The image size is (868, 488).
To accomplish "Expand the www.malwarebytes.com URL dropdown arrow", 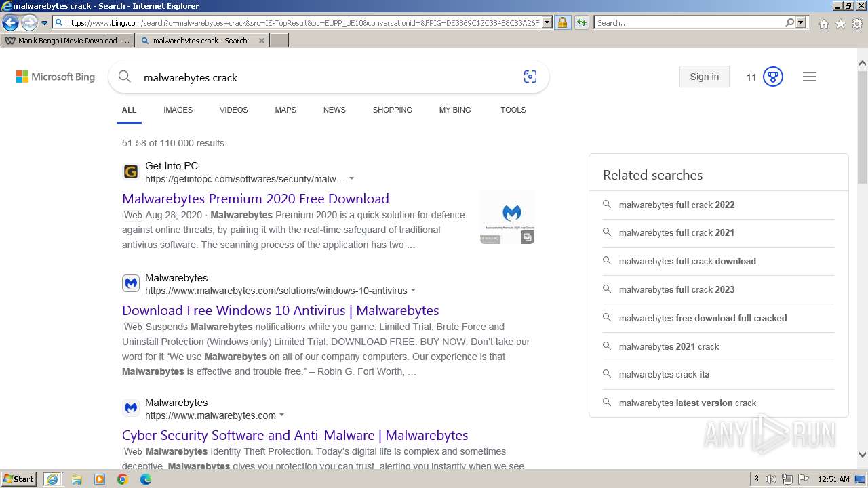I will coord(281,415).
